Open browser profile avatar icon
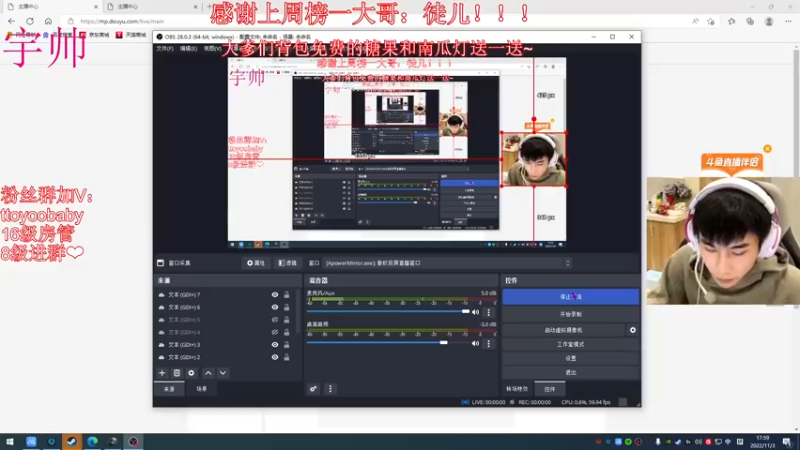This screenshot has width=800, height=450. 769,21
